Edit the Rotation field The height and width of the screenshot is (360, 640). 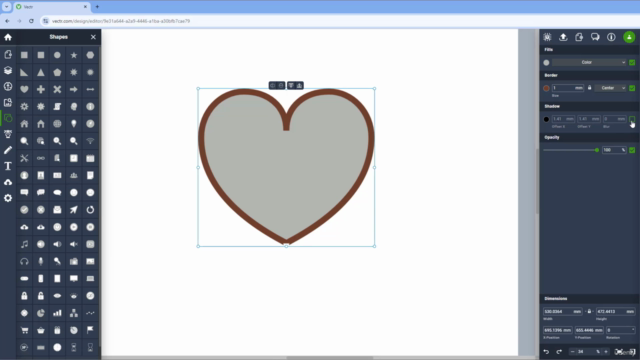click(x=620, y=330)
